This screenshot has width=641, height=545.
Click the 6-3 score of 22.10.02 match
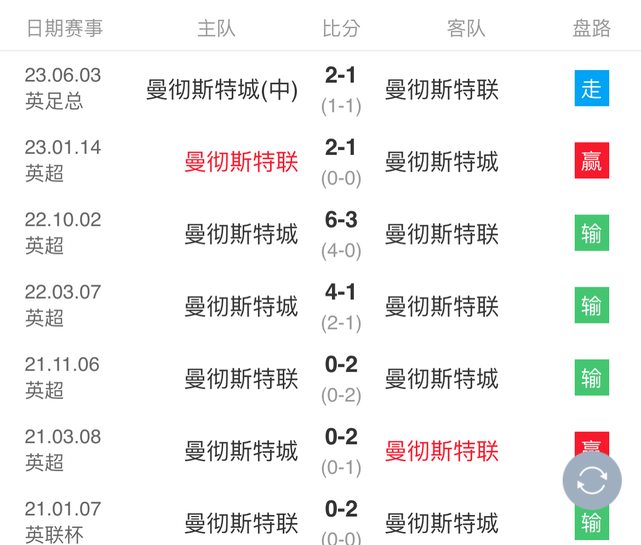pos(341,220)
